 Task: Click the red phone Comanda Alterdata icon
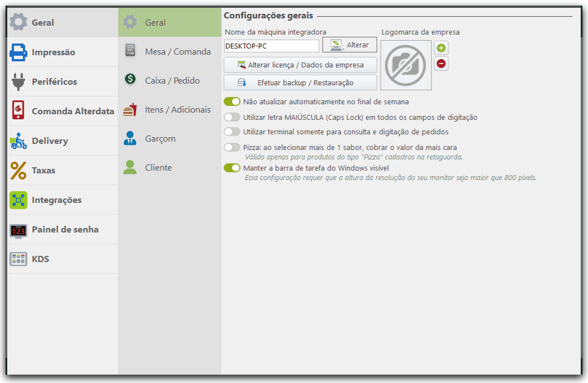point(18,110)
